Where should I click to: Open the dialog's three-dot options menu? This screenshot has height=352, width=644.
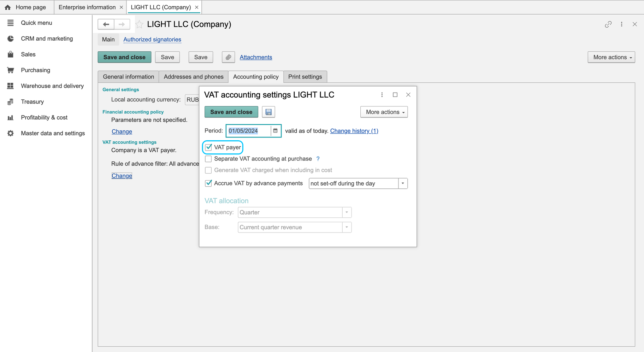[x=382, y=95]
